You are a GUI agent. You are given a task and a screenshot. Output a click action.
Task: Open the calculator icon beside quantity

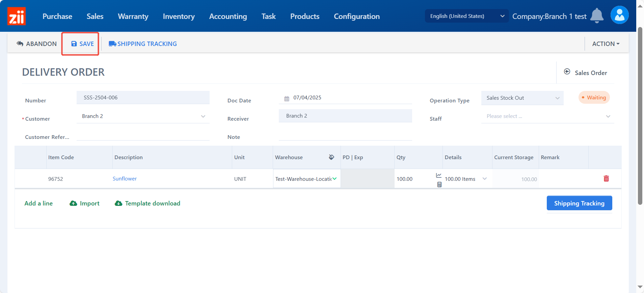[439, 185]
